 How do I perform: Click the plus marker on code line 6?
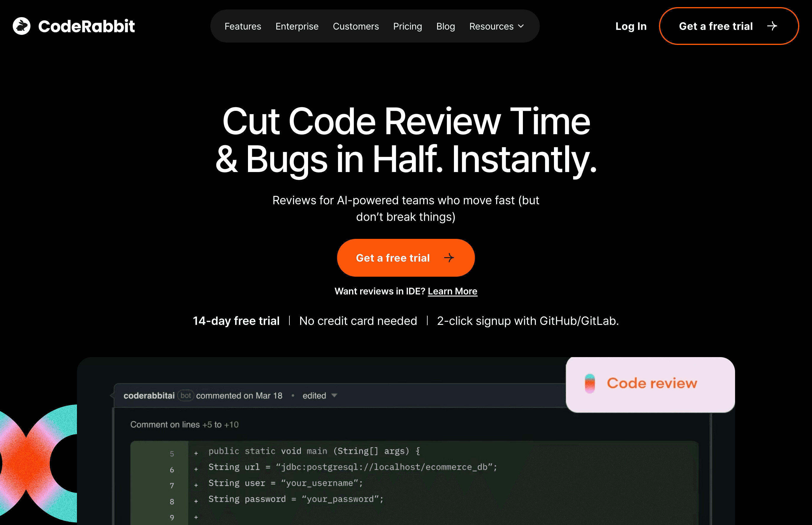pos(196,469)
